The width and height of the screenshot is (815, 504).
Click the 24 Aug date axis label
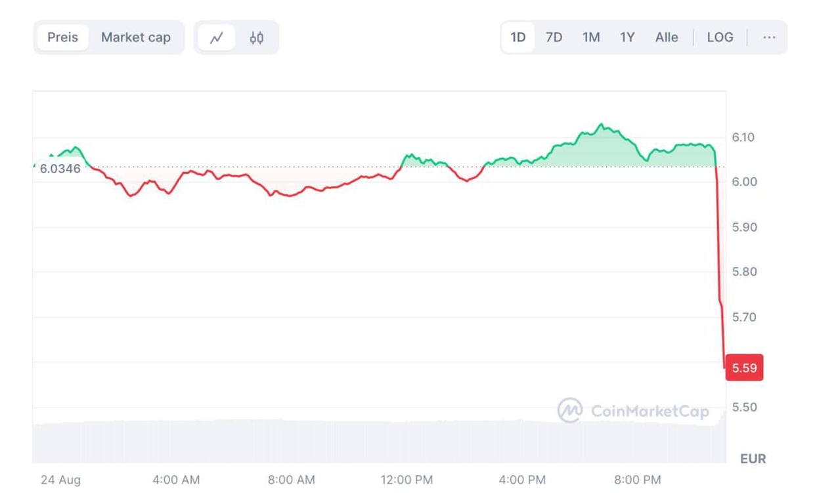pyautogui.click(x=60, y=480)
